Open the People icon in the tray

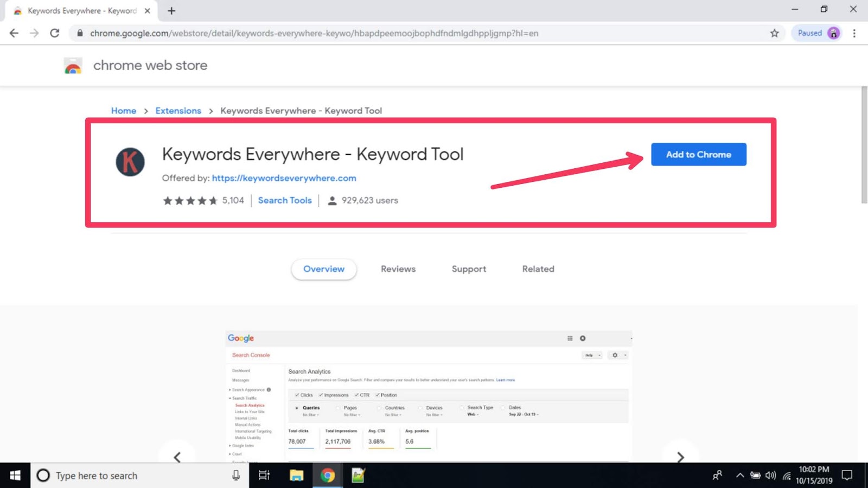click(717, 476)
